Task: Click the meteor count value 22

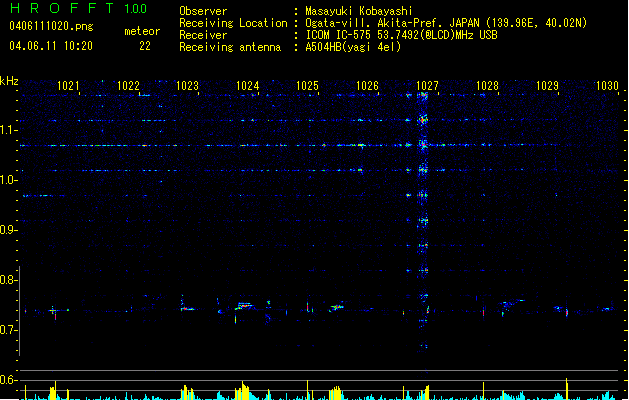Action: click(145, 46)
